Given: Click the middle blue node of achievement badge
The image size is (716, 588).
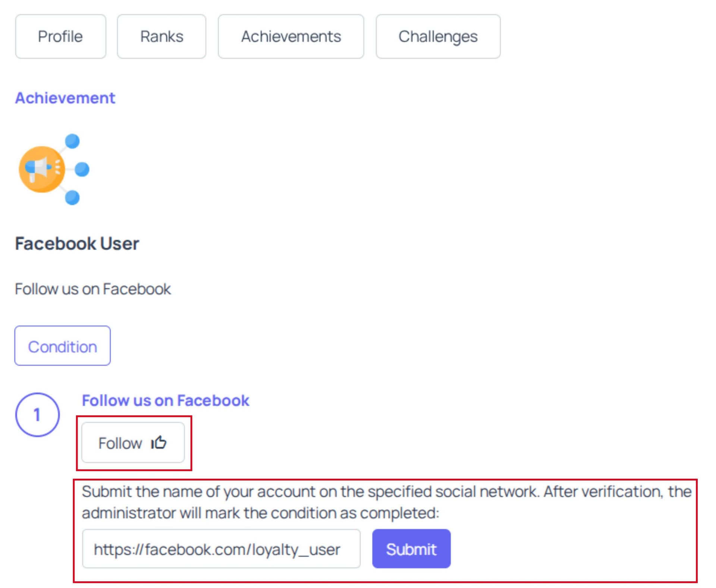Looking at the screenshot, I should tap(82, 169).
